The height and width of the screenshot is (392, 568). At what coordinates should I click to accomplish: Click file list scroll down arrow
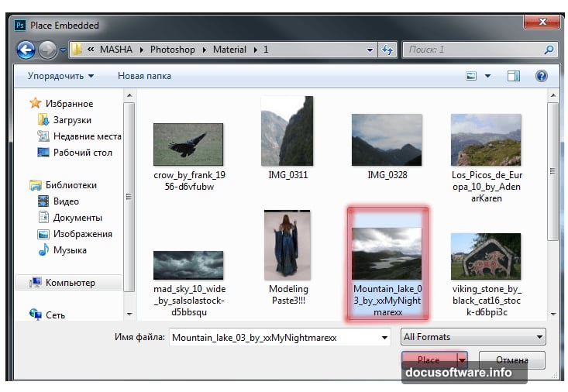pos(553,314)
